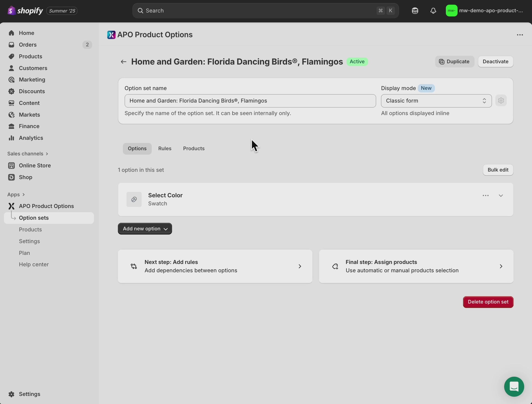Image resolution: width=532 pixels, height=404 pixels.
Task: Click the Add rules icon
Action: pyautogui.click(x=134, y=266)
